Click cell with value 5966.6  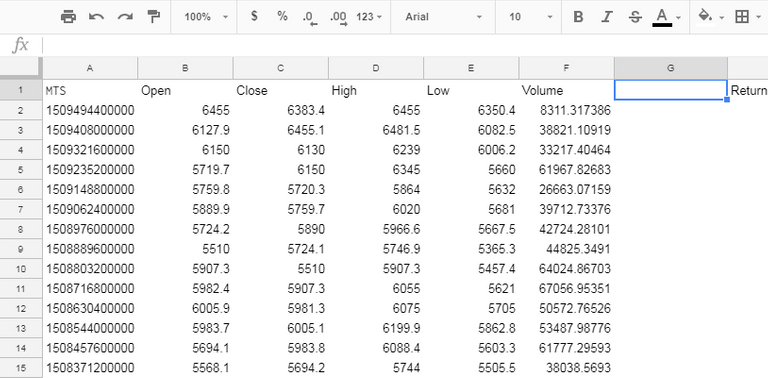pos(376,229)
